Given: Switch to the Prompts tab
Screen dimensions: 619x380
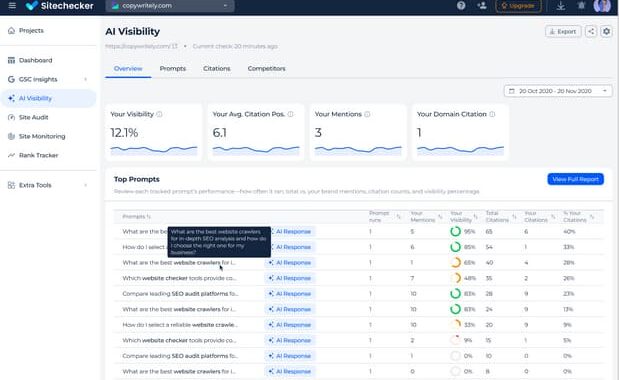Looking at the screenshot, I should click(173, 68).
